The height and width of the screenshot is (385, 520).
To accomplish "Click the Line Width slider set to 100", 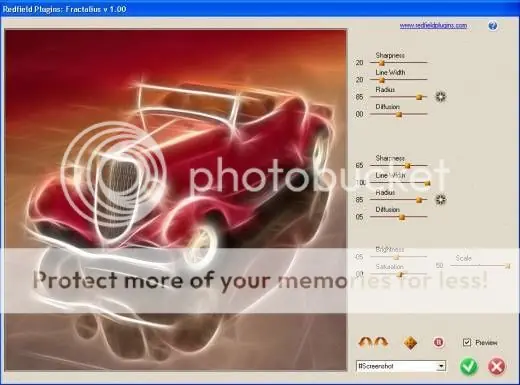I will [400, 183].
